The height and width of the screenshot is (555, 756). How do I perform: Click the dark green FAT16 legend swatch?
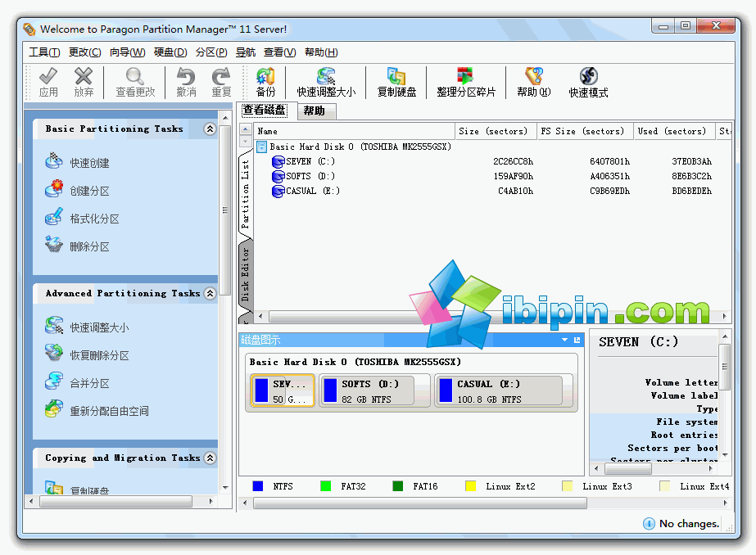click(x=398, y=486)
